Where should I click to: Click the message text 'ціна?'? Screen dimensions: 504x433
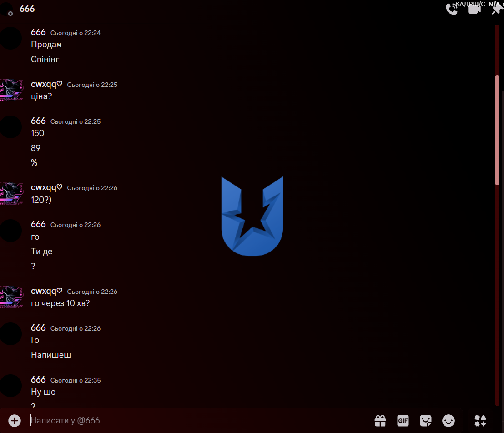coord(41,96)
